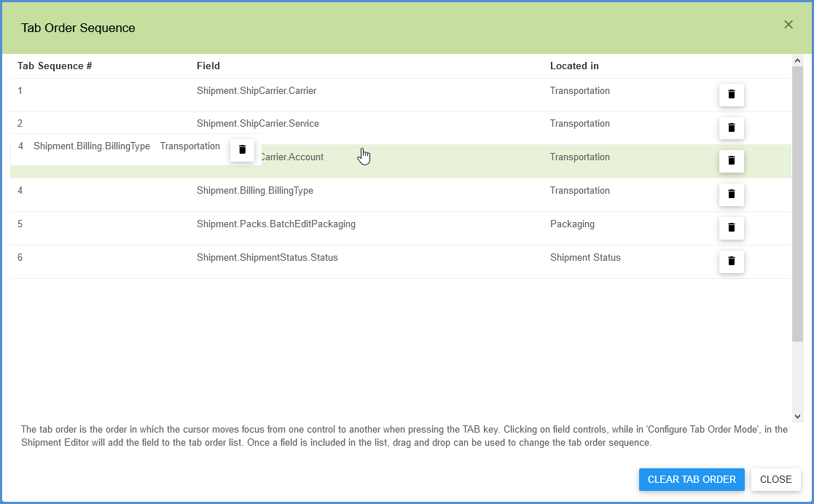Viewport: 814px width, 504px height.
Task: Delete the highlighted Carrier.Account row
Action: tap(731, 161)
